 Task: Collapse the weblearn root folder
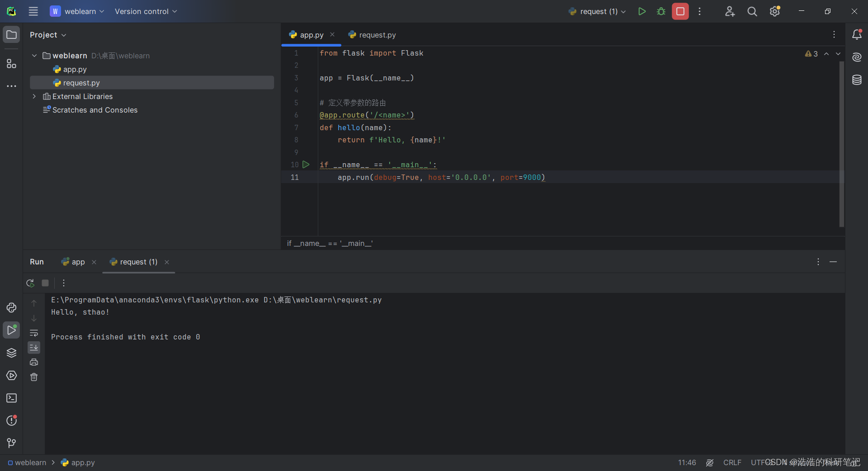(x=34, y=56)
